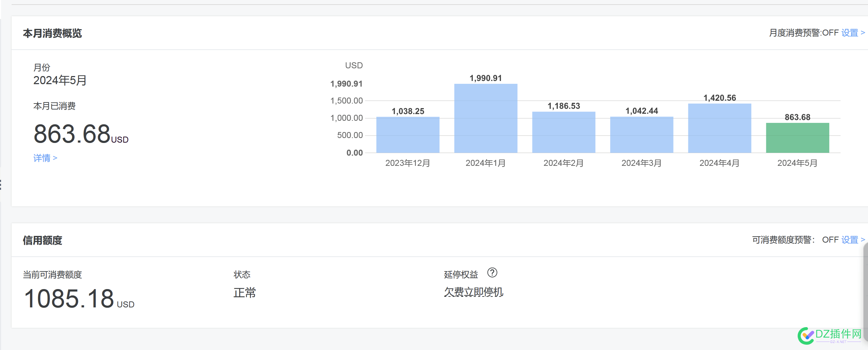Screen dimensions: 868x350
Task: Click the help icon beside 延停权益
Action: 492,273
